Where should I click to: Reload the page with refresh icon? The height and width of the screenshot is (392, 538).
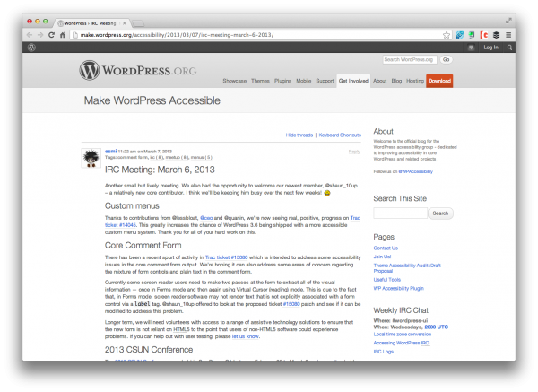51,35
